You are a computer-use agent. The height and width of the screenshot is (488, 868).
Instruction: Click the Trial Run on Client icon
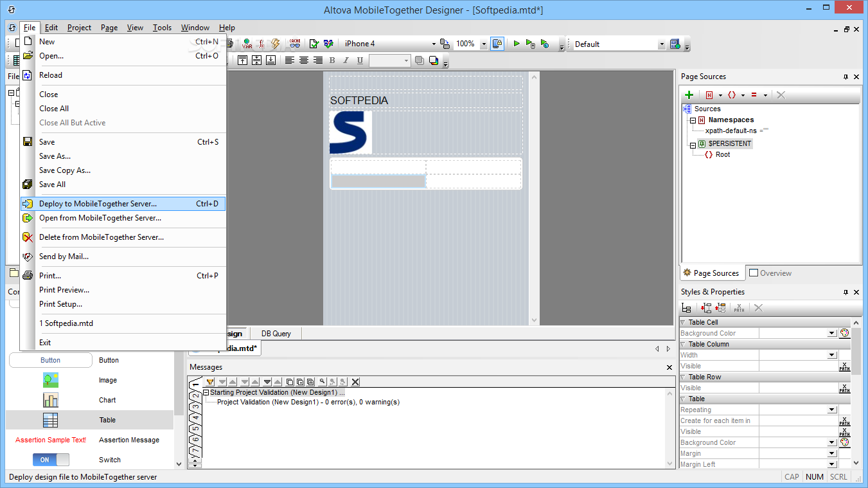pyautogui.click(x=545, y=44)
